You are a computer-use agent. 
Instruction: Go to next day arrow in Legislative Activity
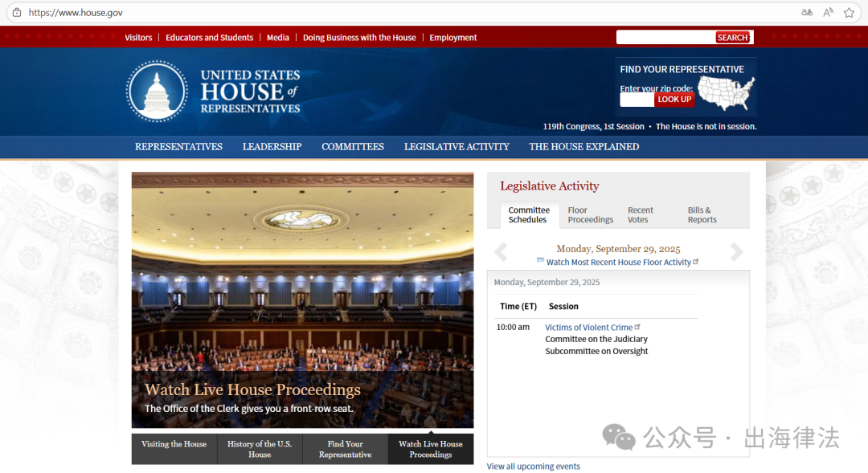(736, 251)
